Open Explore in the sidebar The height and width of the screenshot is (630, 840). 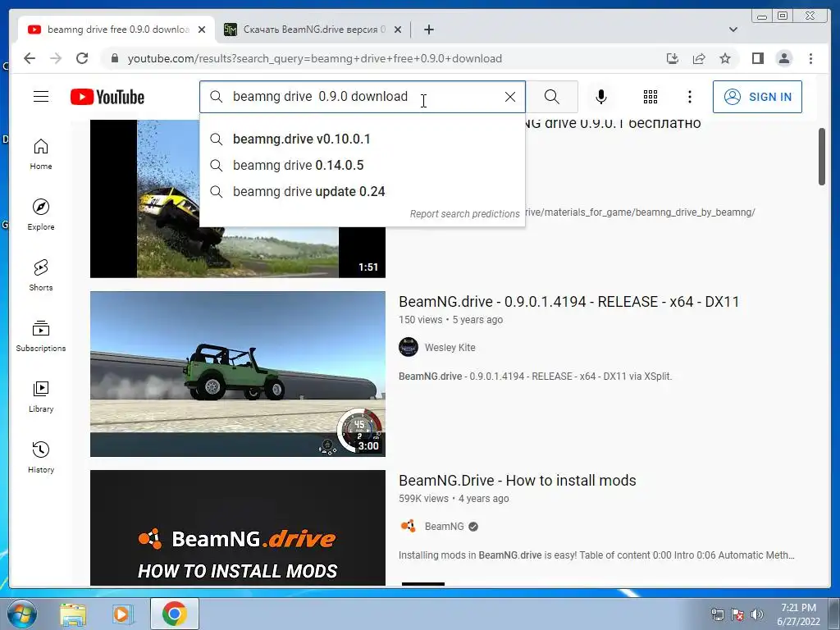(x=41, y=215)
